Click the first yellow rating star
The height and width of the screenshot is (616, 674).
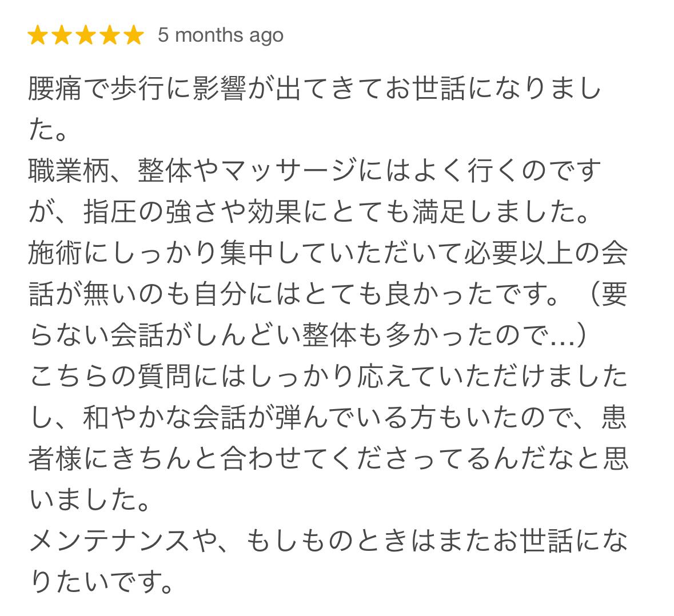pyautogui.click(x=38, y=35)
